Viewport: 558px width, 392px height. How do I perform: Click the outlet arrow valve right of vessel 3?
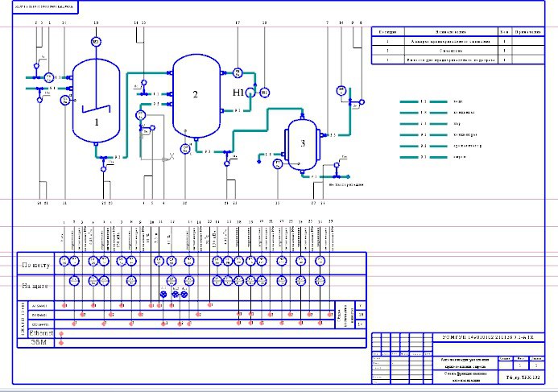337,171
